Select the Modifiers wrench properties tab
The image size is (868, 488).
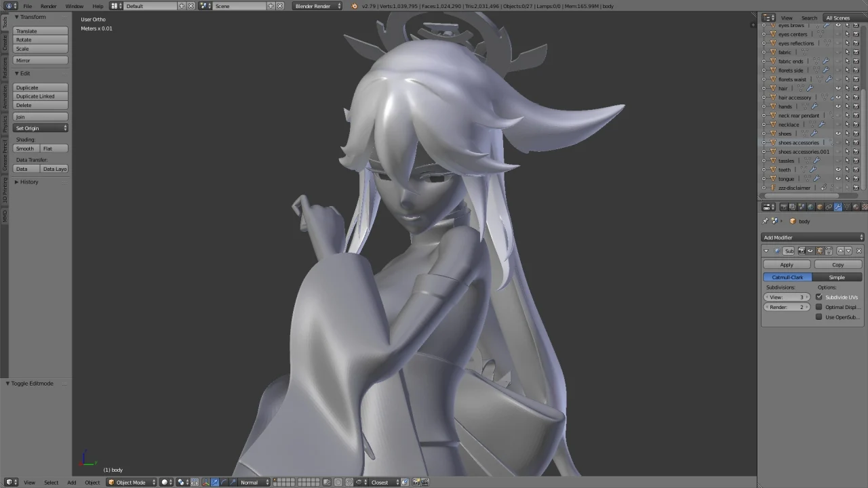[838, 207]
